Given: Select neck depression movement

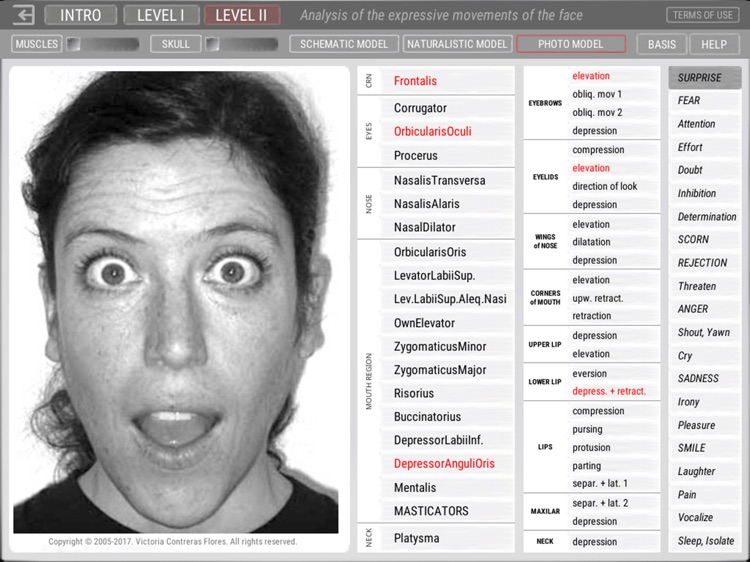Looking at the screenshot, I should pos(614,541).
